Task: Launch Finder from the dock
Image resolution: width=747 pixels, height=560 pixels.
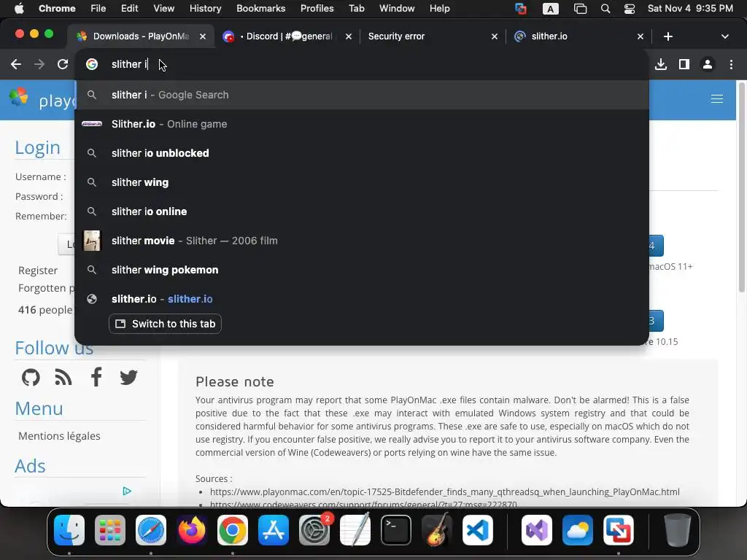Action: click(69, 530)
